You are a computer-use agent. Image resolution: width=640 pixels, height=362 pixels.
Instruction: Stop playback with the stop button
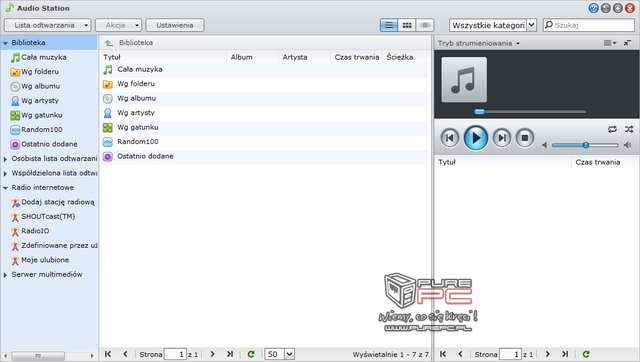525,138
